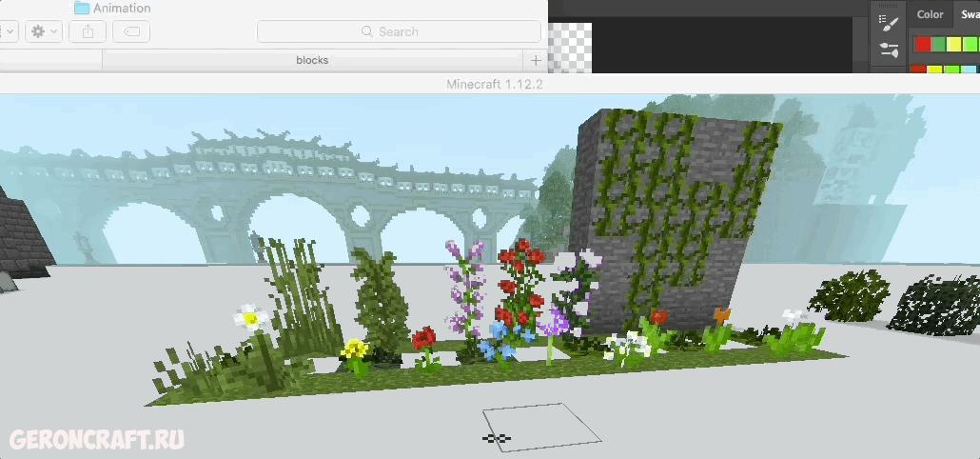The width and height of the screenshot is (980, 459).
Task: Click the GERONCRAFT.RU watermark text
Action: (x=96, y=439)
